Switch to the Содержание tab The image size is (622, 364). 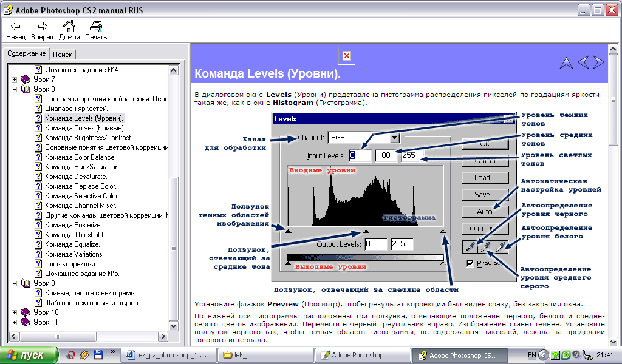[x=27, y=53]
